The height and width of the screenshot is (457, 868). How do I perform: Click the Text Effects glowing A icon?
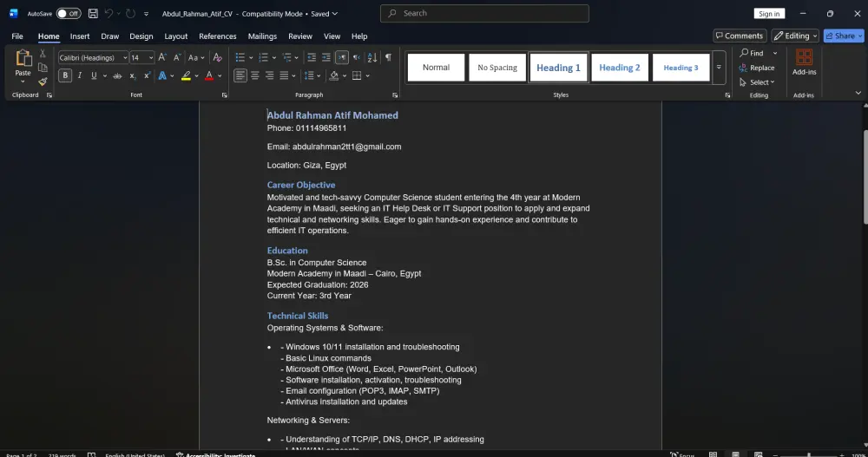tap(162, 75)
